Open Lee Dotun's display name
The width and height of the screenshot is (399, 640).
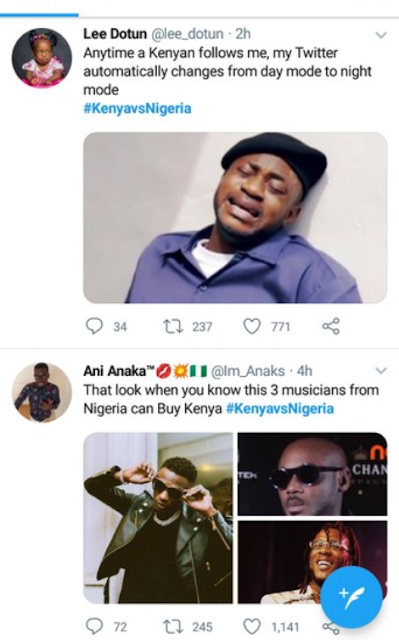pyautogui.click(x=115, y=34)
